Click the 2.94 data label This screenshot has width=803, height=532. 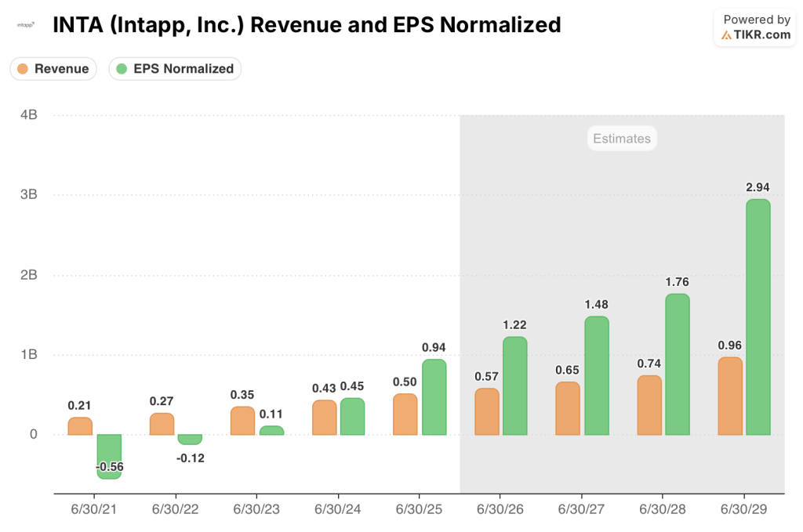point(756,188)
